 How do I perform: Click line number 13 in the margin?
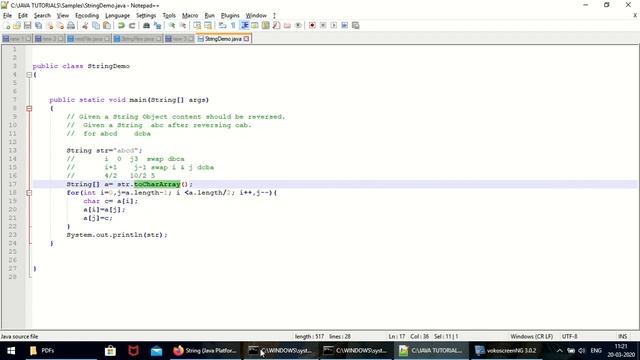(12, 151)
